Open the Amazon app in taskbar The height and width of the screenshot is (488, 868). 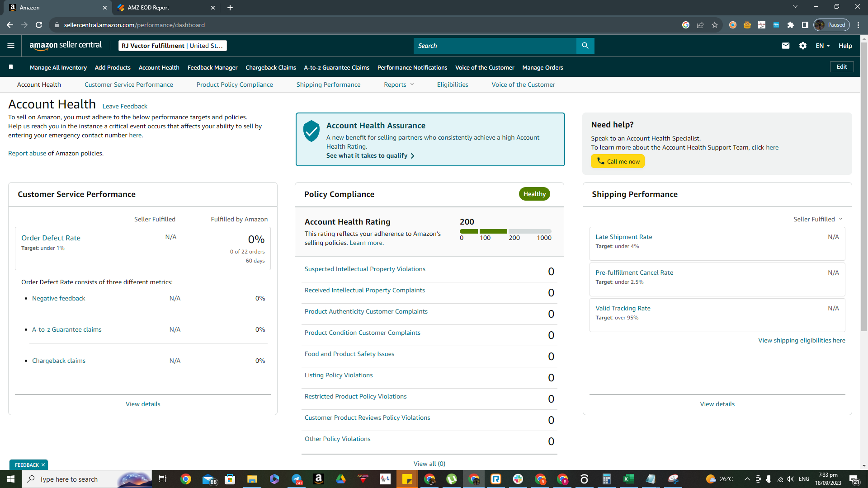pyautogui.click(x=319, y=479)
